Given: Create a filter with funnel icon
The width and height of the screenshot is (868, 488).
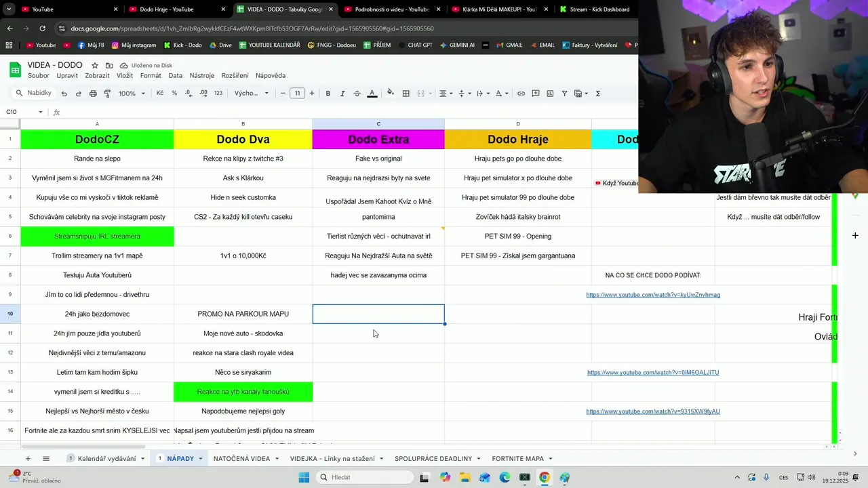Looking at the screenshot, I should [564, 94].
